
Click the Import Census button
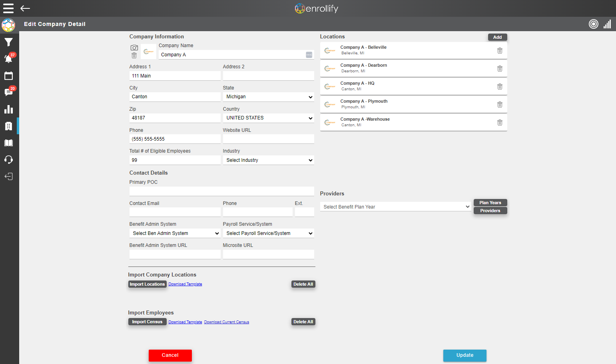point(148,322)
